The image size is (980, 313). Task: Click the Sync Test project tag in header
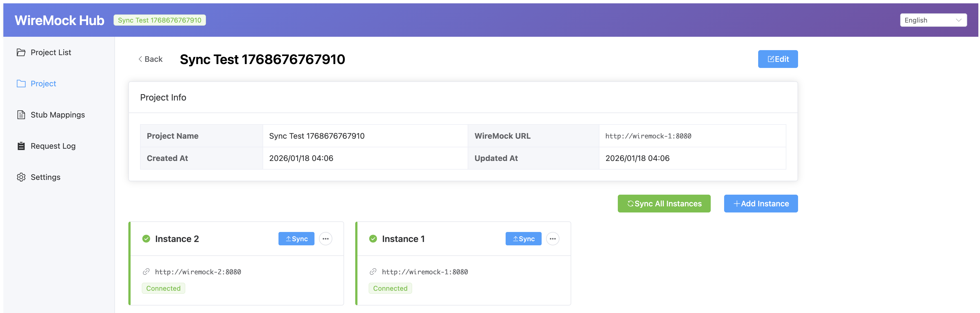point(159,20)
